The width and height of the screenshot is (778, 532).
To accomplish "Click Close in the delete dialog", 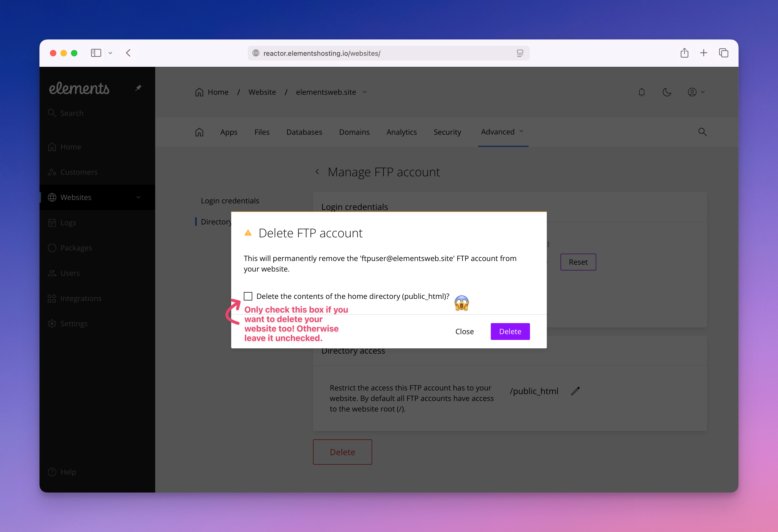I will [464, 332].
